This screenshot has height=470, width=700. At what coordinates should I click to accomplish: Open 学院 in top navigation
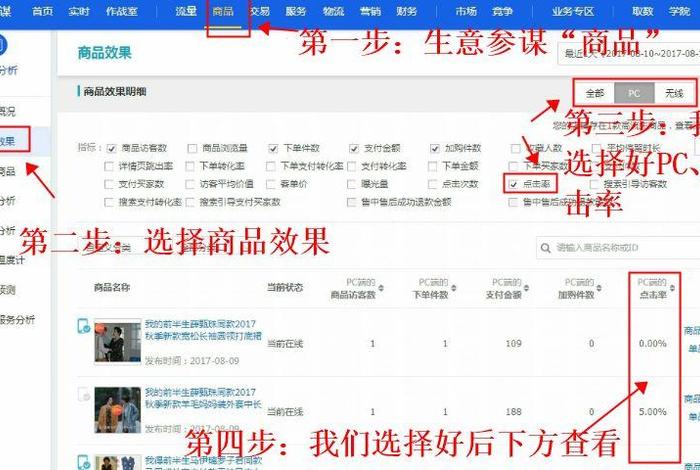tap(679, 11)
